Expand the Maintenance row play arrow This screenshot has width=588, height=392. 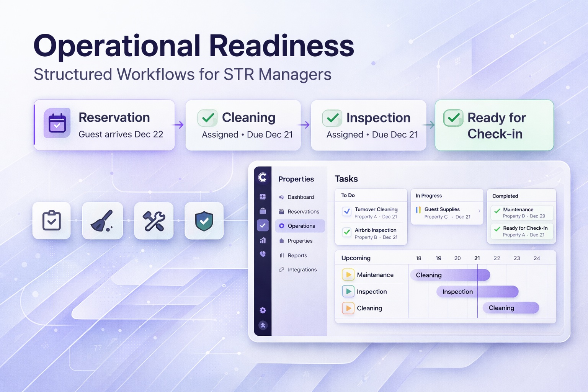[x=348, y=274]
